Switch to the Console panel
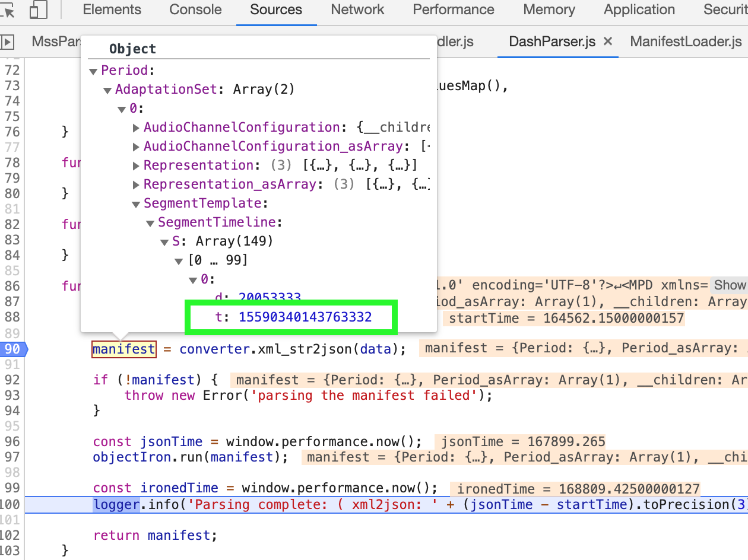The height and width of the screenshot is (560, 748). click(x=195, y=10)
